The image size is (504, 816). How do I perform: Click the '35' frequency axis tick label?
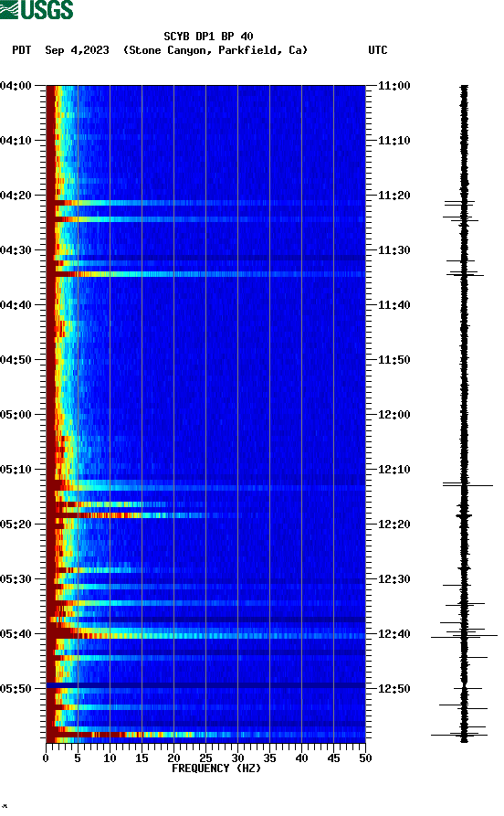pyautogui.click(x=269, y=758)
